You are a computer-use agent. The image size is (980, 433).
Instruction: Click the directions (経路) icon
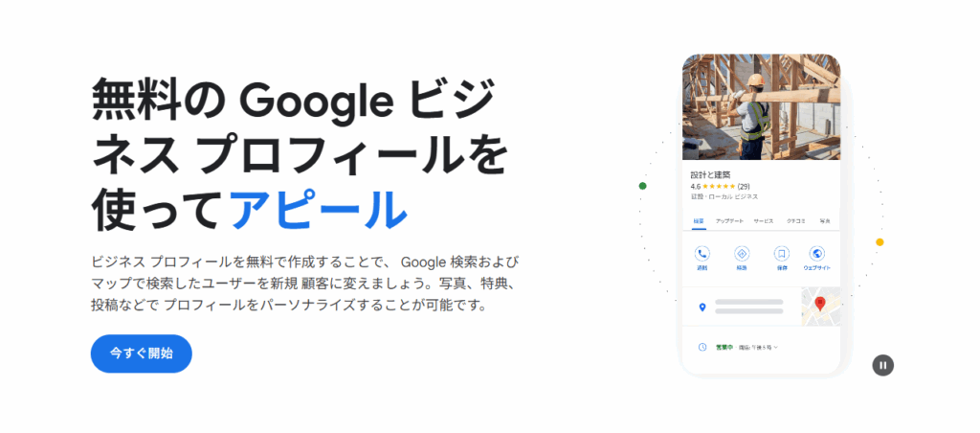point(741,254)
